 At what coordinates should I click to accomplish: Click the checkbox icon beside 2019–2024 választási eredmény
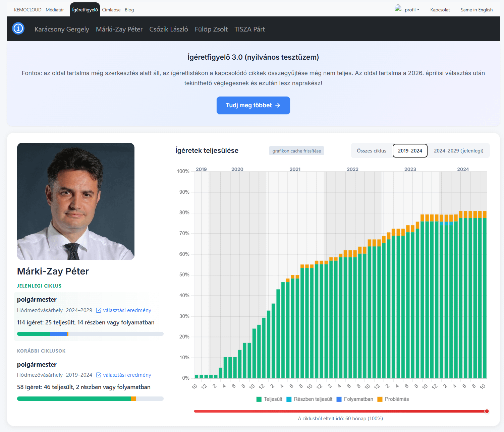click(99, 375)
